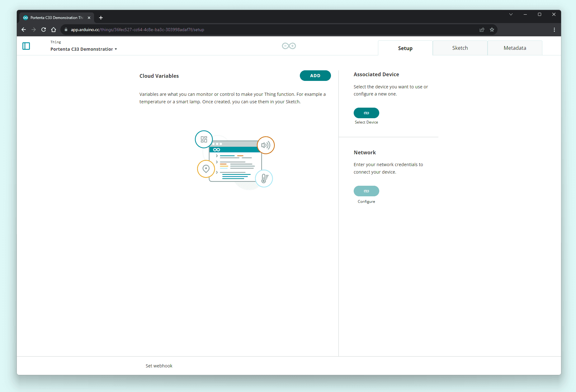Open the Chrome three-dot menu
The width and height of the screenshot is (576, 392).
click(554, 30)
